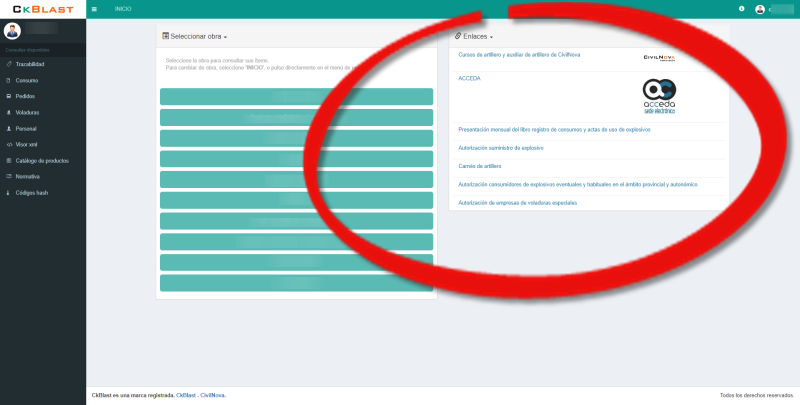800x405 pixels.
Task: Click the sidebar profile picture
Action: 13,31
